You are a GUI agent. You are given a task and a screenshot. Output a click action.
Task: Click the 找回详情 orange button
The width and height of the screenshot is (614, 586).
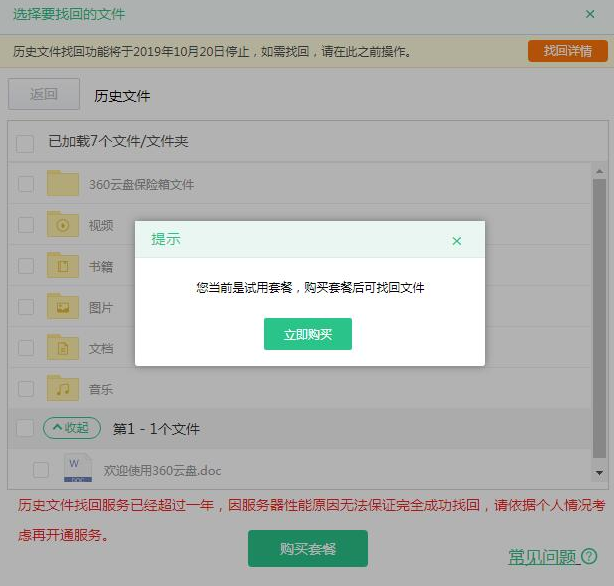click(x=568, y=51)
